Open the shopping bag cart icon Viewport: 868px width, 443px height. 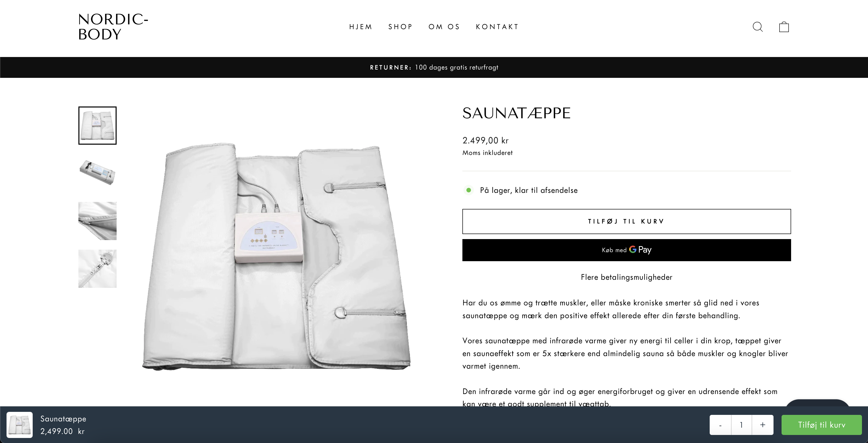pyautogui.click(x=784, y=27)
